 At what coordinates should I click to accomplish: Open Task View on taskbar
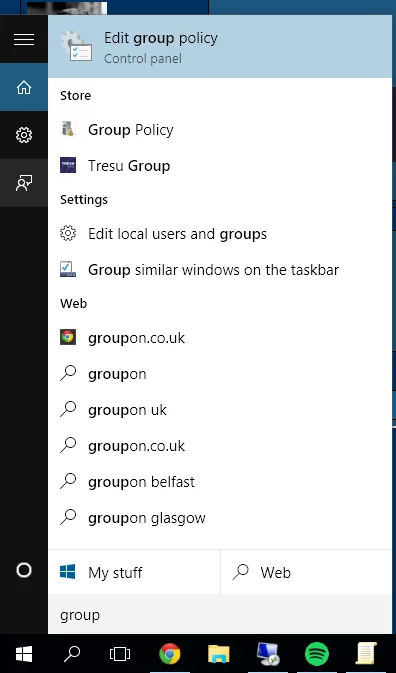tap(120, 654)
